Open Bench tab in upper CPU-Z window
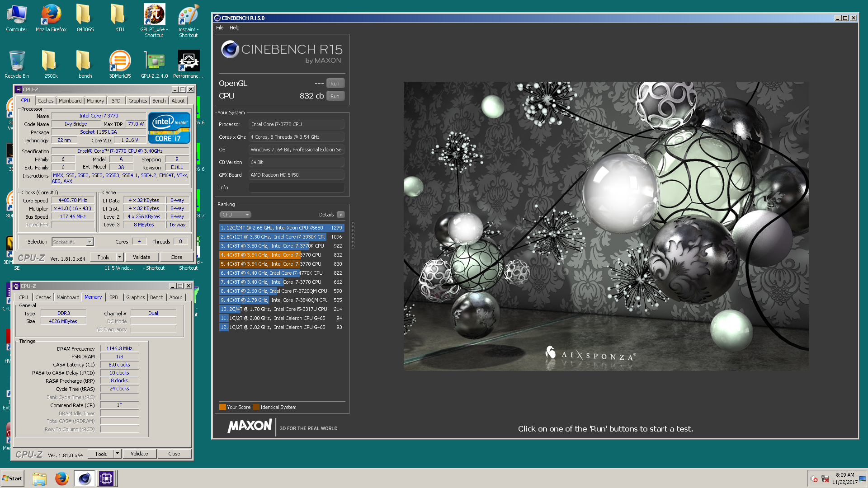 coord(159,101)
